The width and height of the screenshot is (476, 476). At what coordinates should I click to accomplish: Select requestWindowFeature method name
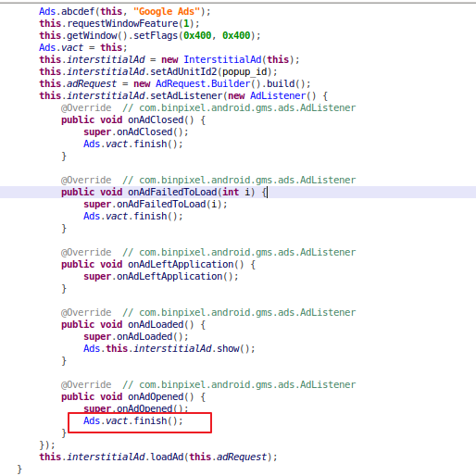click(x=123, y=23)
